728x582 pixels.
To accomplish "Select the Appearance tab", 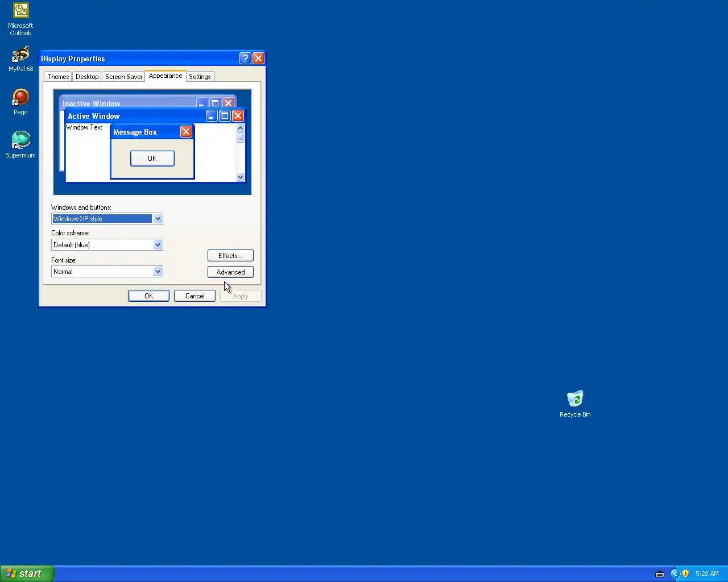I will pyautogui.click(x=166, y=76).
